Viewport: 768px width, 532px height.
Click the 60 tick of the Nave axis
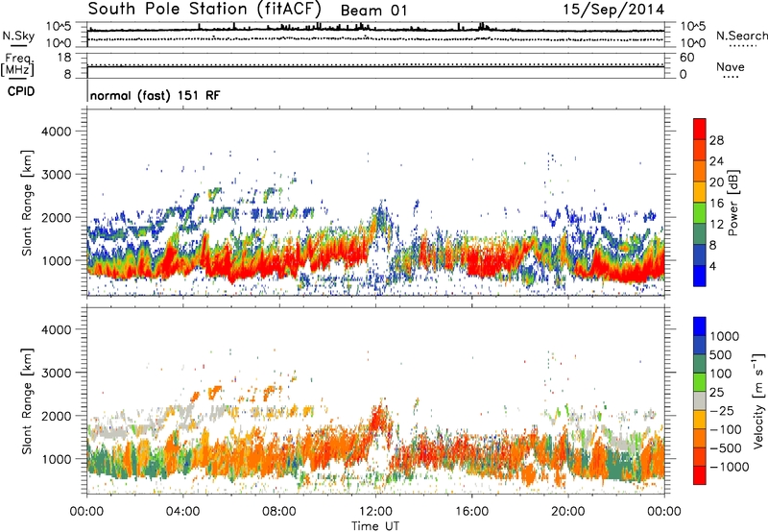click(x=686, y=58)
